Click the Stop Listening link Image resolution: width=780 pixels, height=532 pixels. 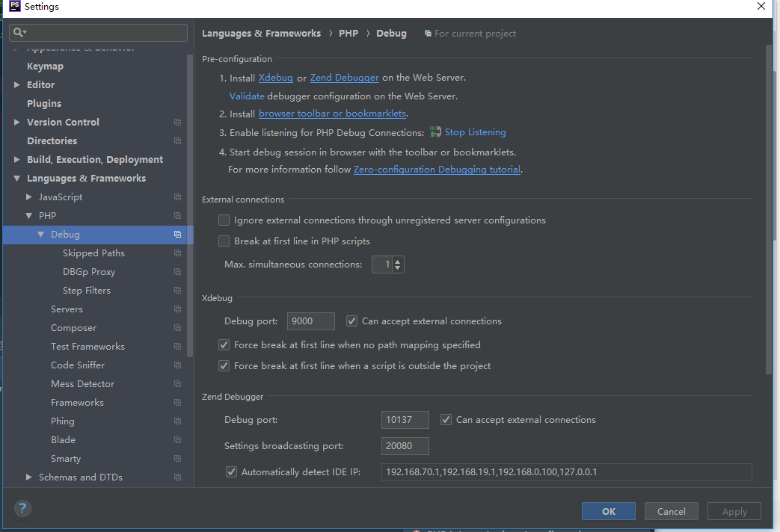click(x=475, y=132)
